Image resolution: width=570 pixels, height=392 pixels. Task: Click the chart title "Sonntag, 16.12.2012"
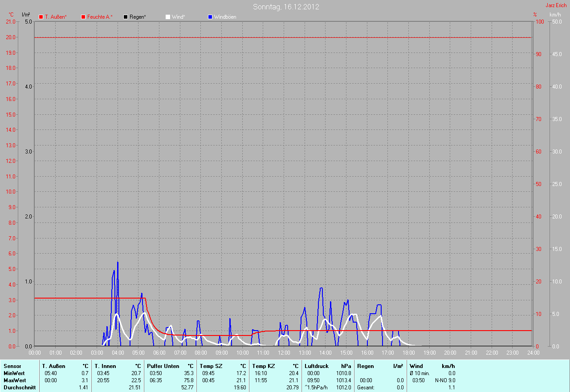point(286,7)
